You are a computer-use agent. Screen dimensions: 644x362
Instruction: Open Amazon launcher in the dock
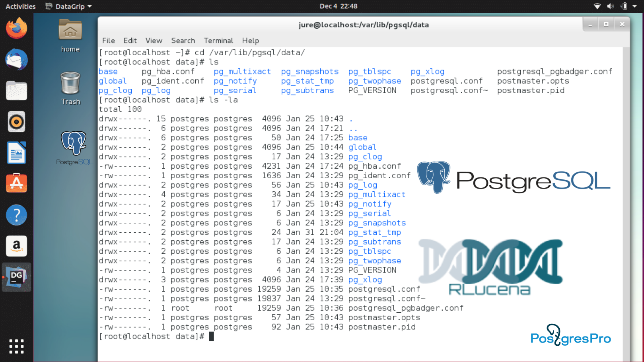pos(16,246)
